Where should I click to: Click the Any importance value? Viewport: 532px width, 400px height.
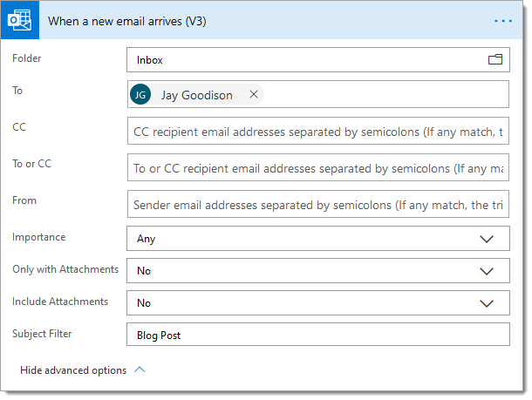tap(147, 239)
